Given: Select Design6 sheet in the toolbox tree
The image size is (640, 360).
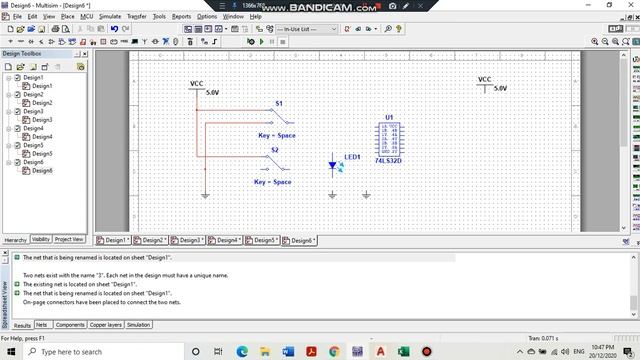Looking at the screenshot, I should pyautogui.click(x=42, y=171).
